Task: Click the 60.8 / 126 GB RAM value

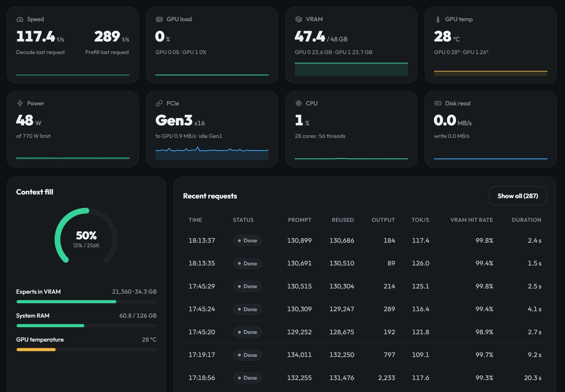Action: click(138, 316)
